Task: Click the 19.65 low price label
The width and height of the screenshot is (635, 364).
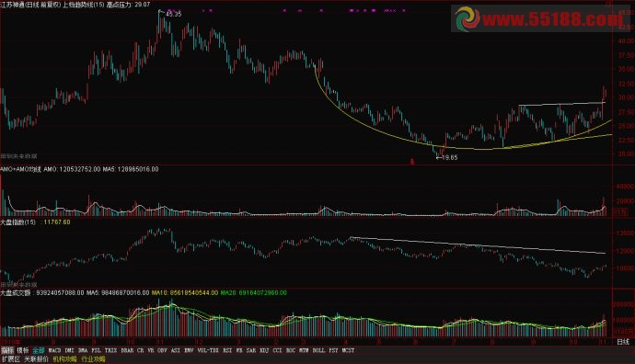Action: (x=450, y=157)
